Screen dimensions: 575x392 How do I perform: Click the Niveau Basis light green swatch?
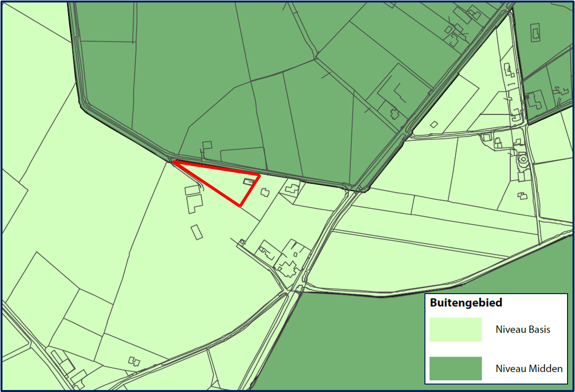pos(455,329)
